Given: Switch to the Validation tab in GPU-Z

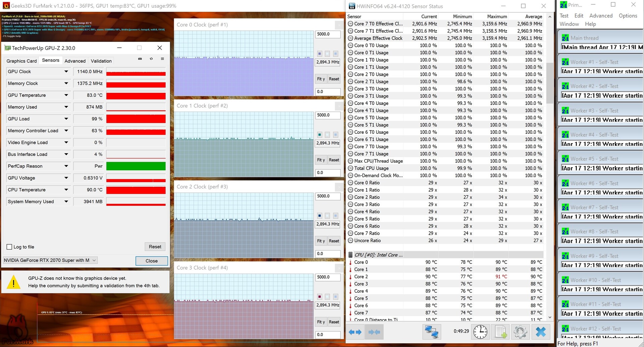Looking at the screenshot, I should tap(101, 61).
